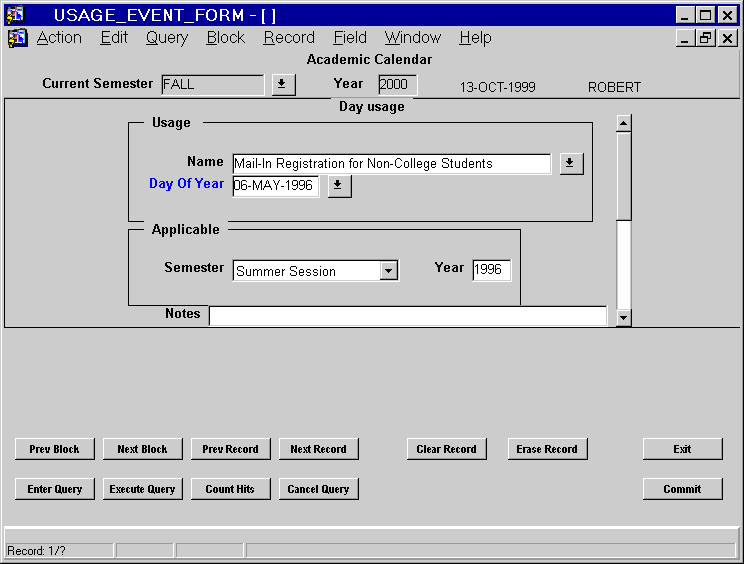Click the Clear Record button

coord(446,449)
